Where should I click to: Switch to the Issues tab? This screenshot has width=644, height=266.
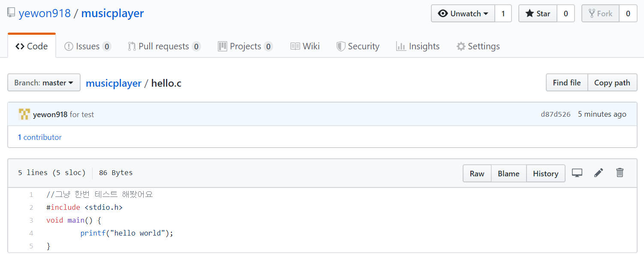(x=88, y=46)
